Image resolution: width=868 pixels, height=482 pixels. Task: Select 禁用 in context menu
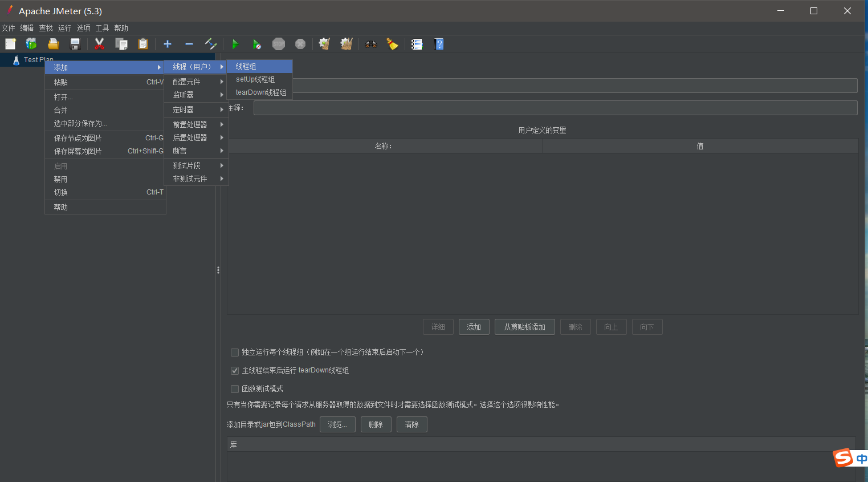pyautogui.click(x=105, y=179)
